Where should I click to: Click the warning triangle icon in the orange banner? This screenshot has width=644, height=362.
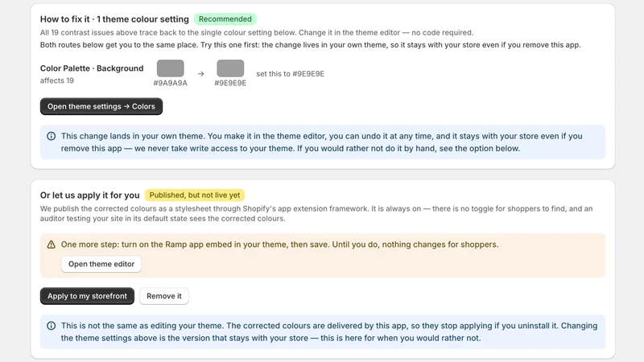(51, 245)
